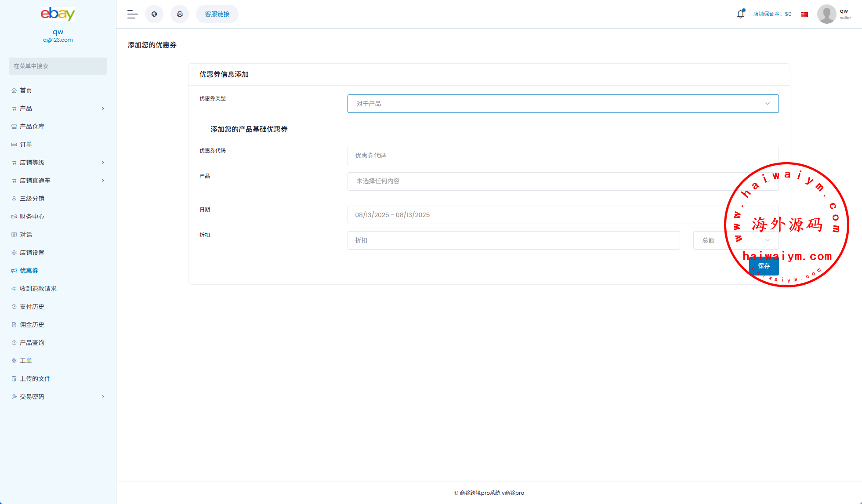Click the 优惠券代码 input field
862x504 pixels.
point(563,156)
